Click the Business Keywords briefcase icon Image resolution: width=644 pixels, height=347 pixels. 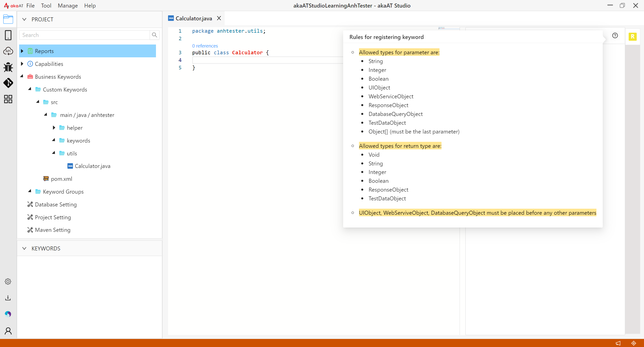coord(30,77)
